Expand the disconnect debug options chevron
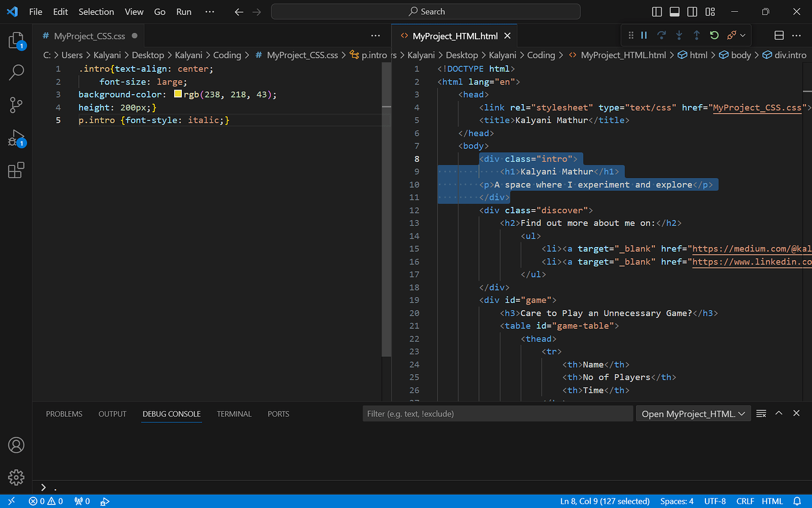 coord(743,35)
